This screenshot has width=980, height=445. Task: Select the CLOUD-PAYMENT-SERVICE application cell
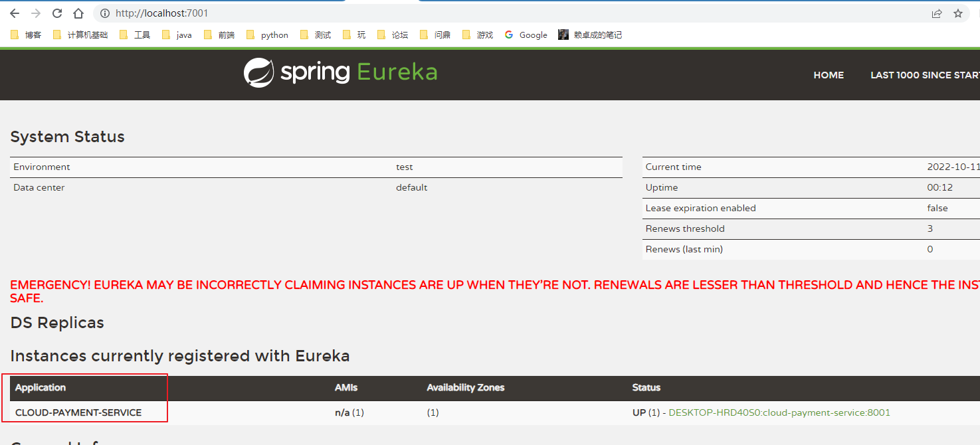78,412
